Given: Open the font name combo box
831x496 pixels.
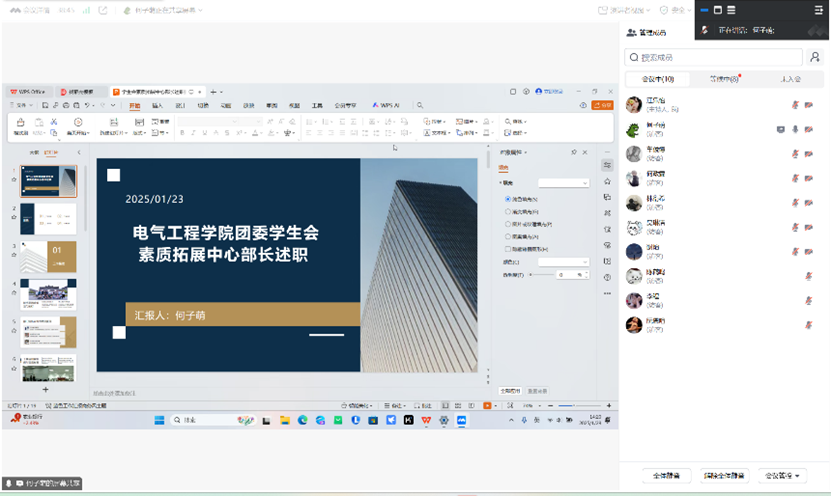Looking at the screenshot, I should pyautogui.click(x=204, y=121).
